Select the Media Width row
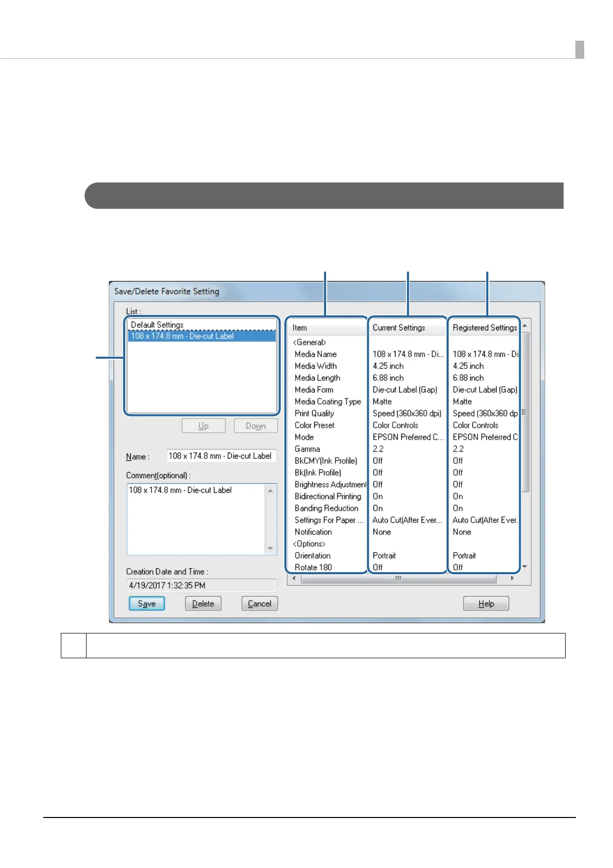Screen dimensions: 613x868 pos(404,366)
